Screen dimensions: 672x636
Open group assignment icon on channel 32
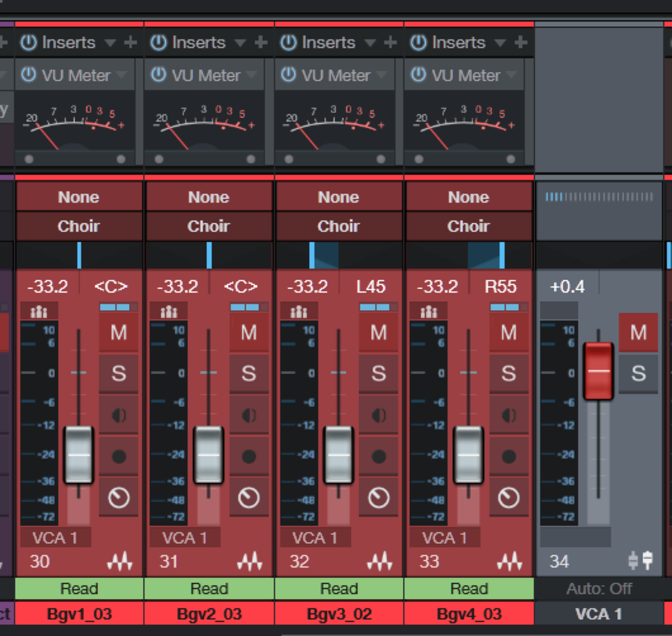coord(299,311)
